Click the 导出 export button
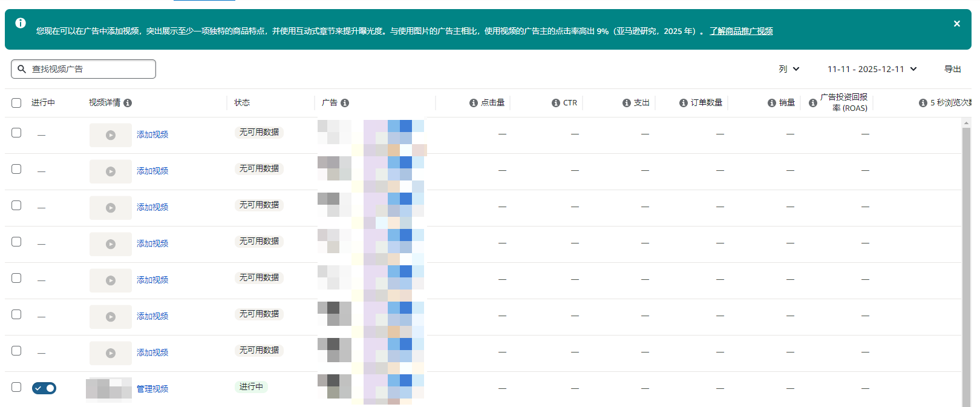Screen dimensions: 980x407 (x=953, y=69)
